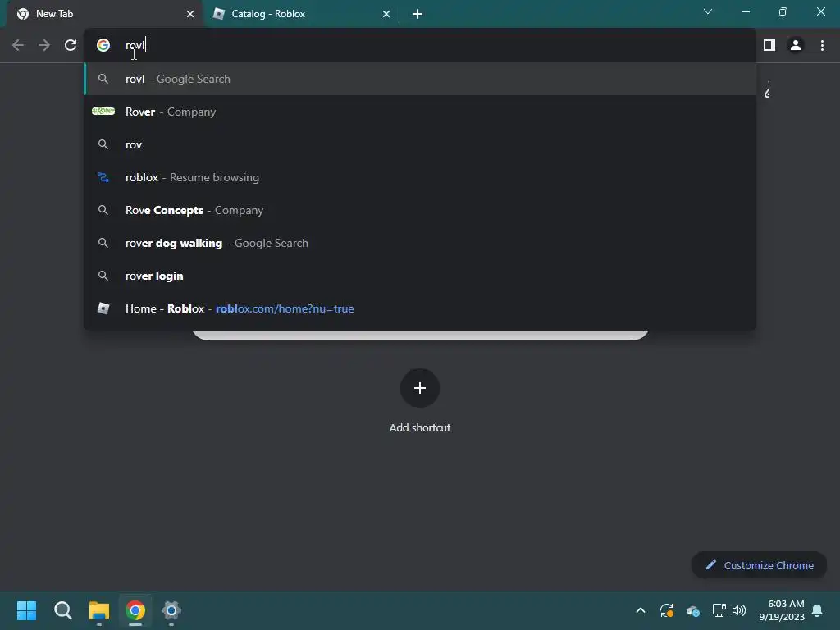Open the Chrome three-dot menu

(822, 46)
